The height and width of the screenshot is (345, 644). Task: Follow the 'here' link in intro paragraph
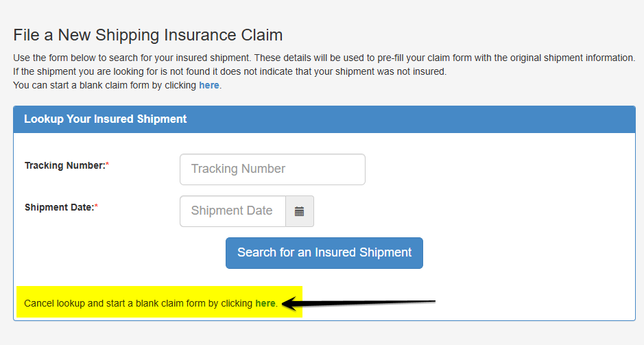(208, 86)
